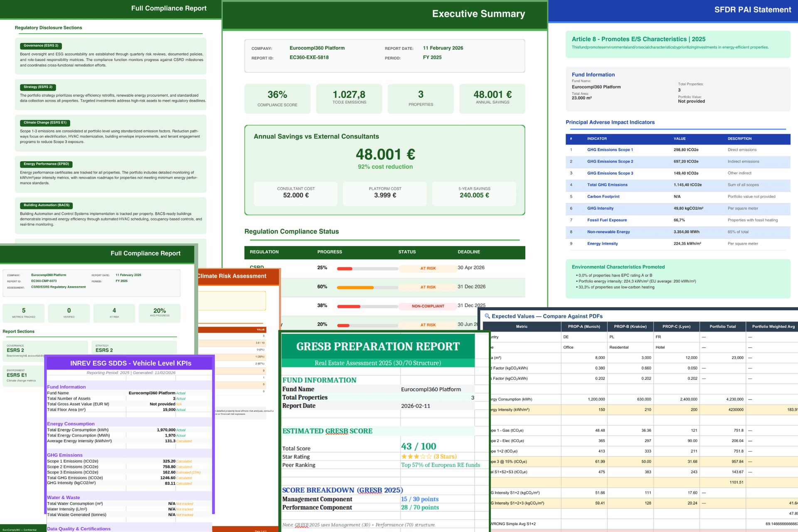Image resolution: width=798 pixels, height=532 pixels.
Task: Click the Governance (ESRS 2) section badge
Action: coord(41,46)
